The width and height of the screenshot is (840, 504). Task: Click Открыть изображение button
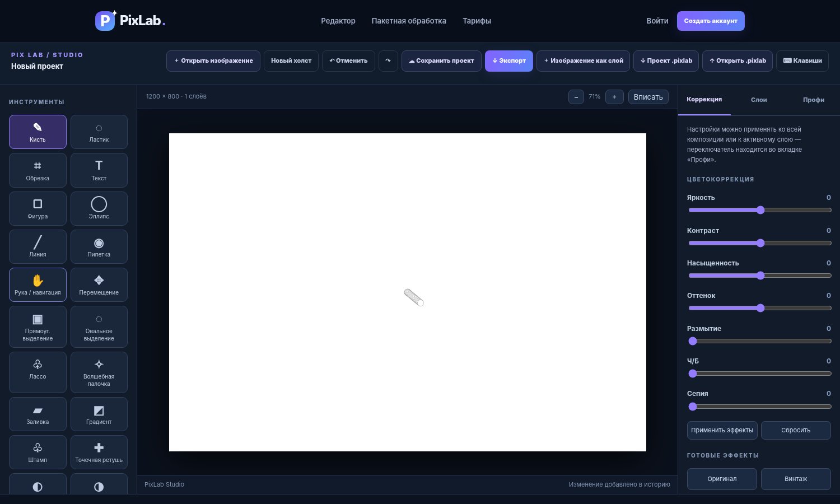[x=213, y=60]
